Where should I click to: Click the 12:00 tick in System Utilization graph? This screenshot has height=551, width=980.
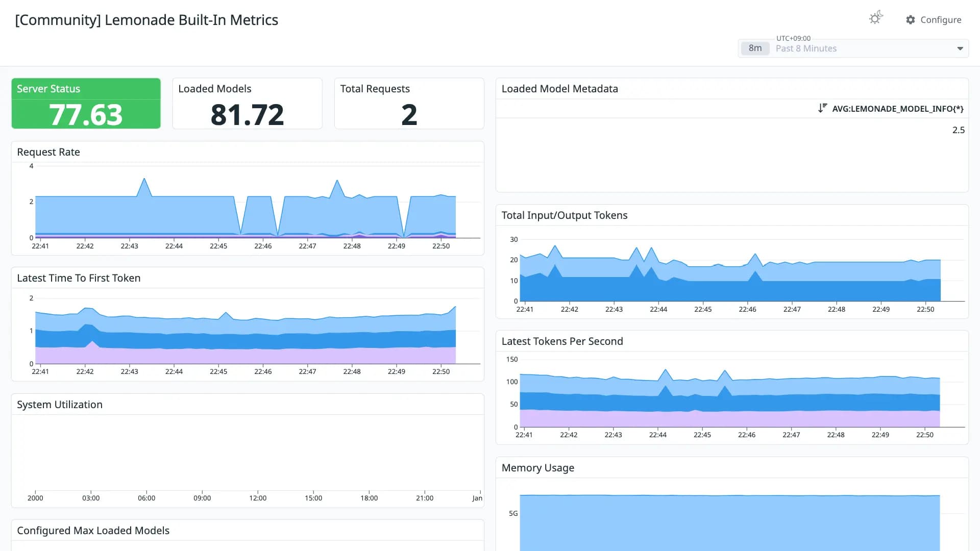pyautogui.click(x=258, y=498)
